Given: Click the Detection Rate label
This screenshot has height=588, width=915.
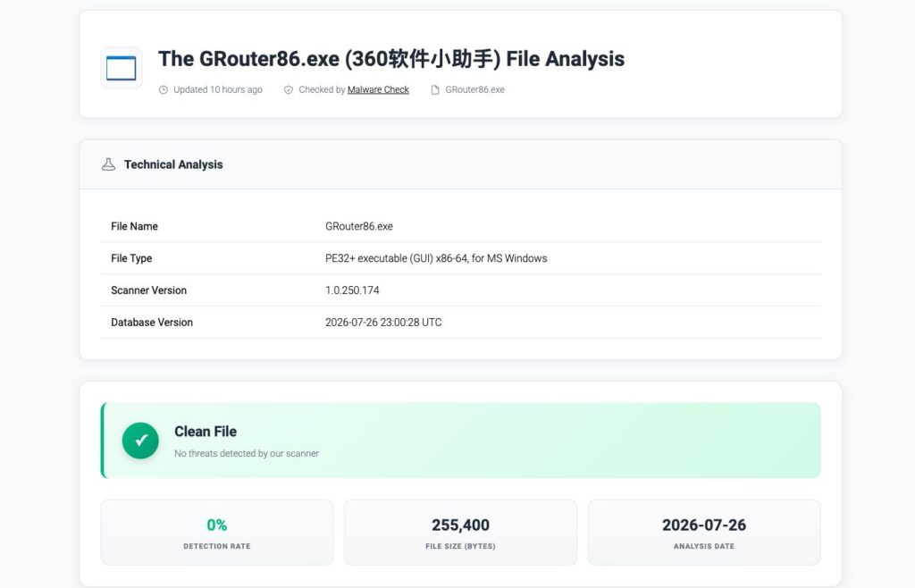Looking at the screenshot, I should pyautogui.click(x=217, y=547).
